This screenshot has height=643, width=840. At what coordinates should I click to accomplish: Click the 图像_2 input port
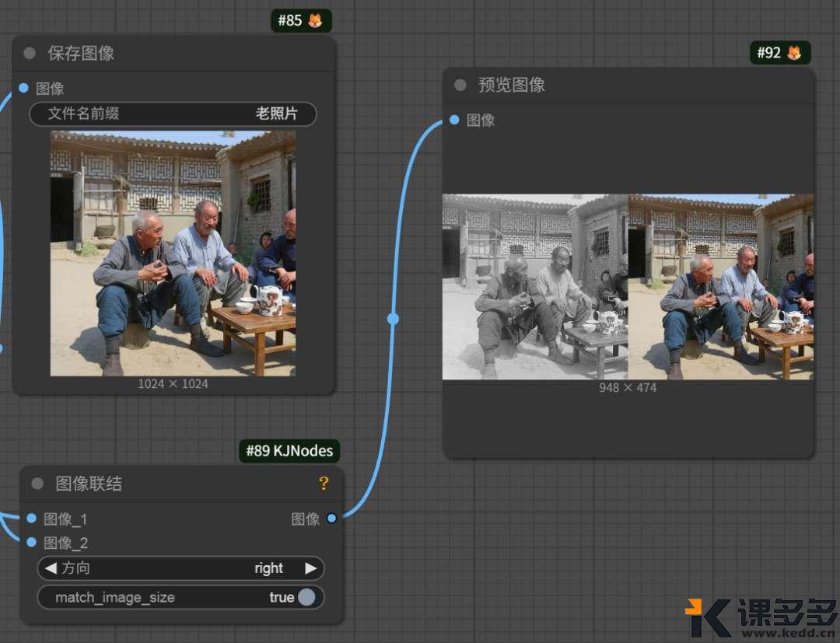(32, 543)
